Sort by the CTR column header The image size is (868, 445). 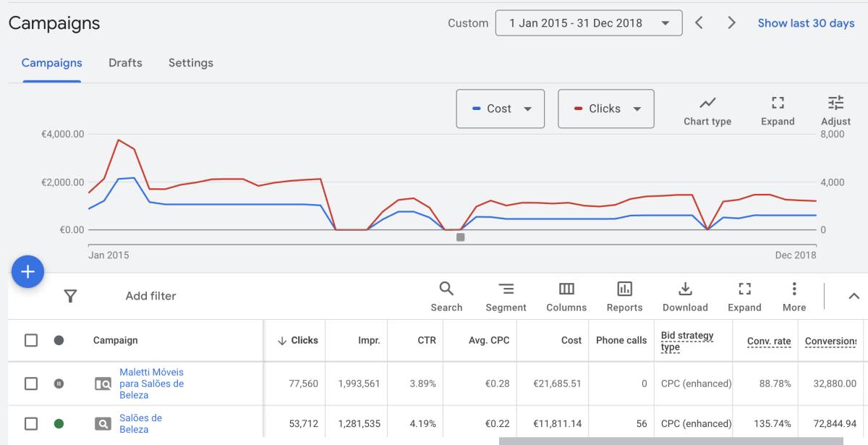coord(427,340)
